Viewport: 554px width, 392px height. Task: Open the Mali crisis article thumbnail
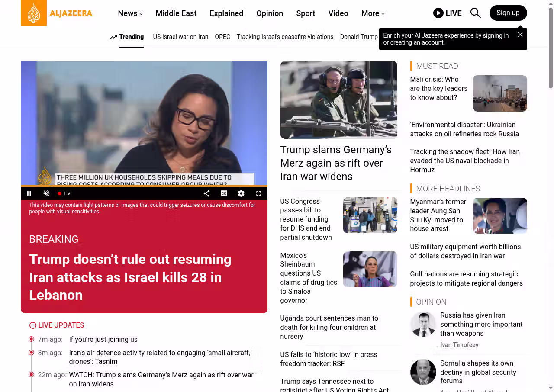[499, 93]
